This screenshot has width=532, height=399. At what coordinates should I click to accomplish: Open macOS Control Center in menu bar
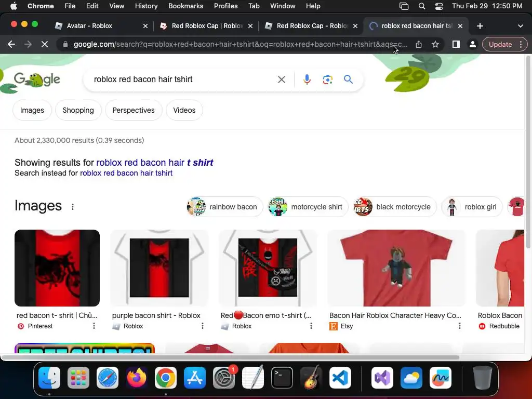438,6
